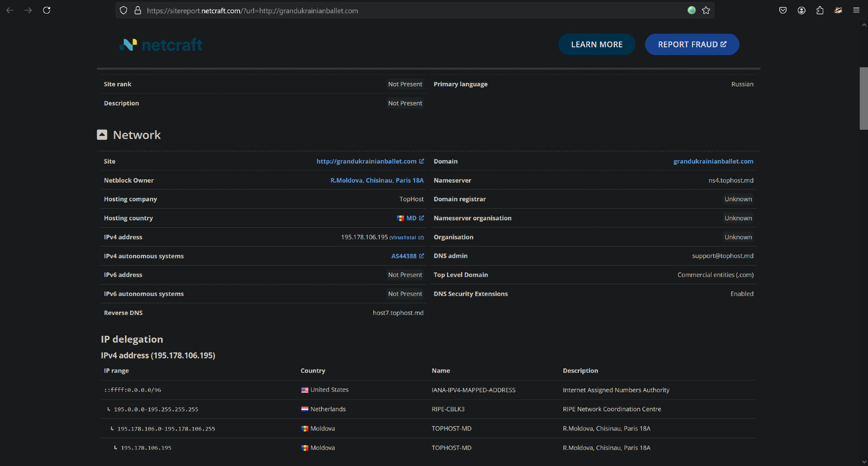Click the 195.178.106.0-195.178.106.255 IP range
This screenshot has width=868, height=466.
tap(166, 429)
